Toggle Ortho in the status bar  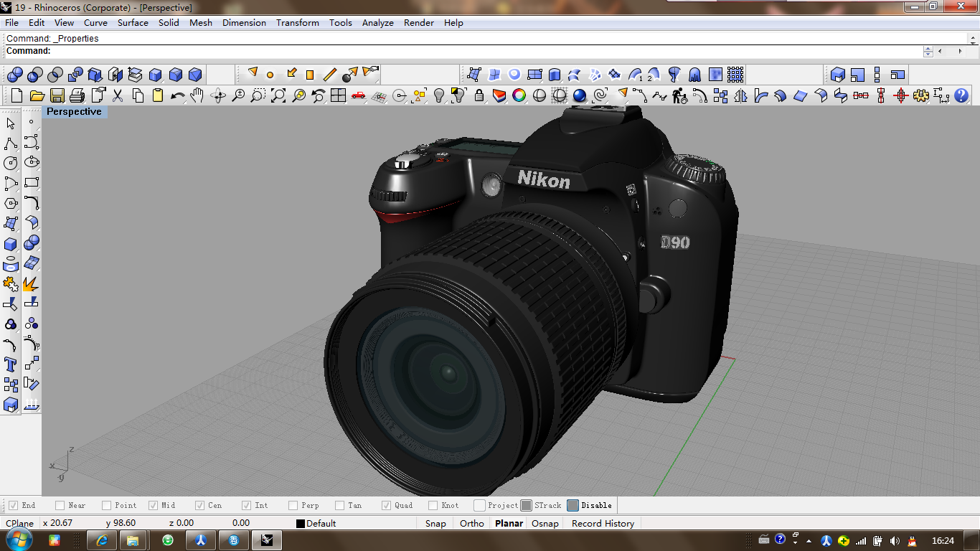point(472,524)
